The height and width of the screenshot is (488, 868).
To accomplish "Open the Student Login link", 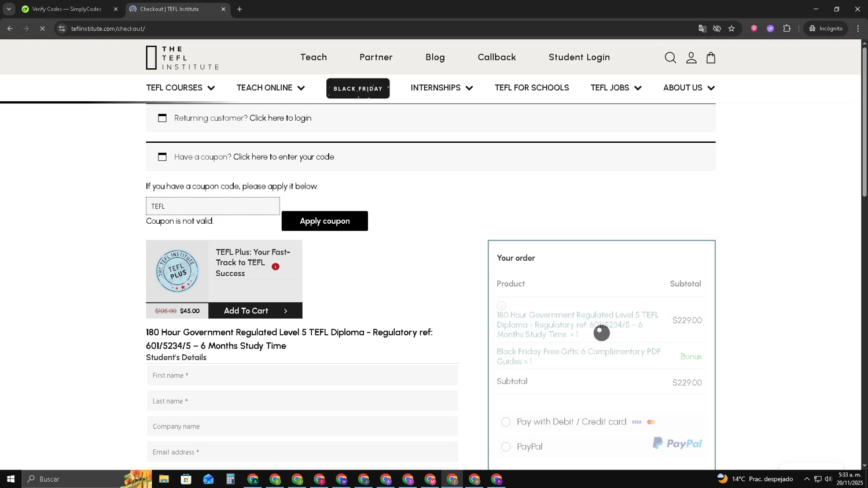I will click(579, 57).
